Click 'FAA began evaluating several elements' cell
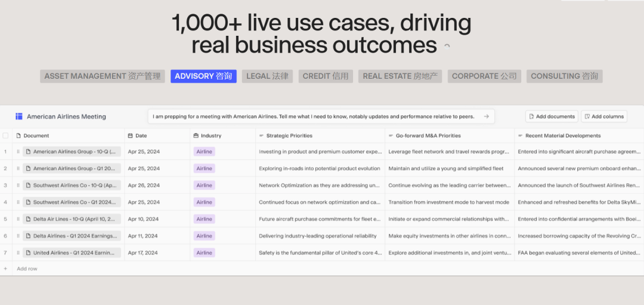Image resolution: width=644 pixels, height=305 pixels. [579, 253]
